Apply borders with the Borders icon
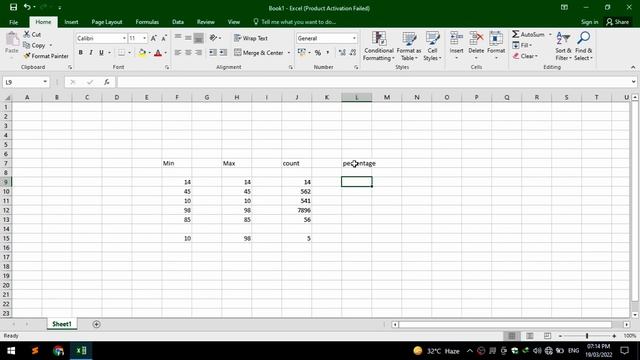This screenshot has height=360, width=640. (121, 53)
